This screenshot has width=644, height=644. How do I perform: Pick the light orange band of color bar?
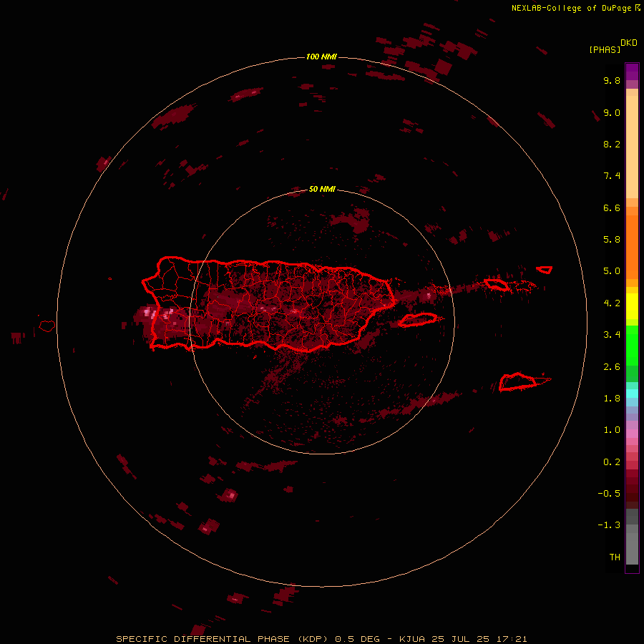(x=632, y=147)
